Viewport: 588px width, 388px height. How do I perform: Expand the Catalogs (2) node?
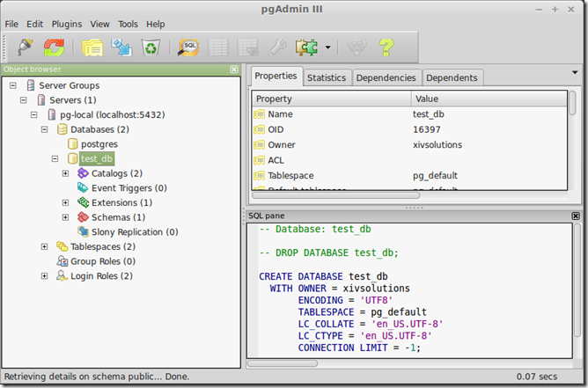[x=66, y=173]
